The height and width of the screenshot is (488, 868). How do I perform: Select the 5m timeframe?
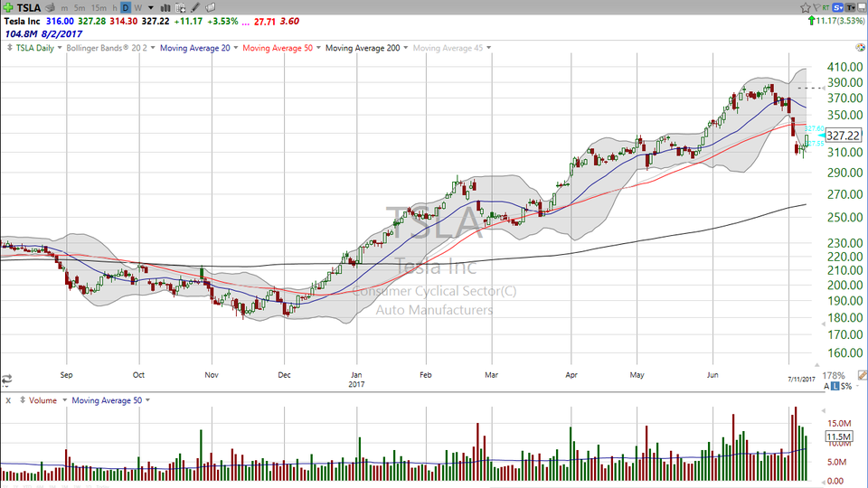[x=80, y=8]
